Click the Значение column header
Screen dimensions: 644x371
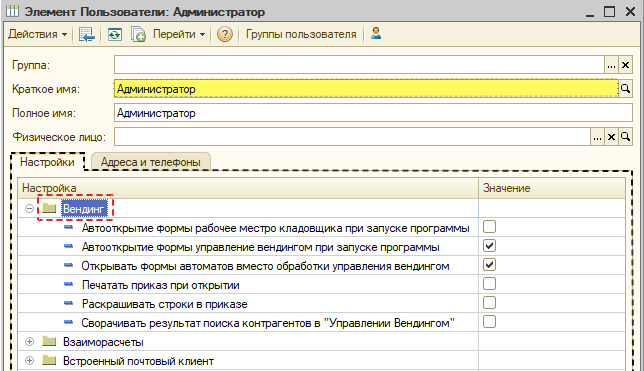(x=552, y=188)
